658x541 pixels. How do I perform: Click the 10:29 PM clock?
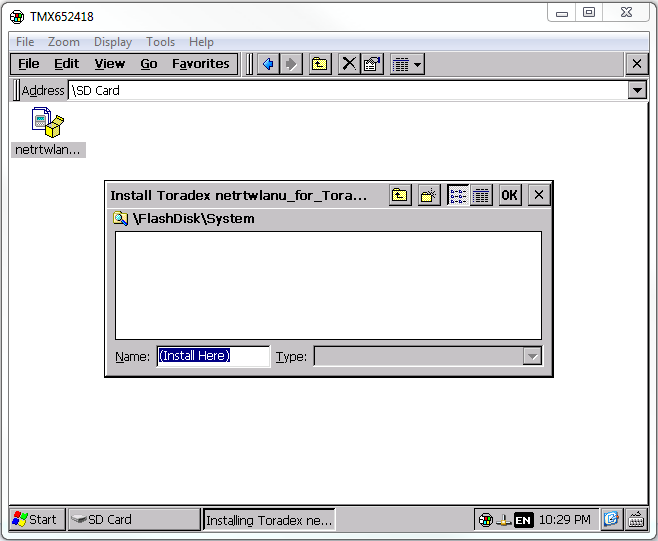point(564,520)
